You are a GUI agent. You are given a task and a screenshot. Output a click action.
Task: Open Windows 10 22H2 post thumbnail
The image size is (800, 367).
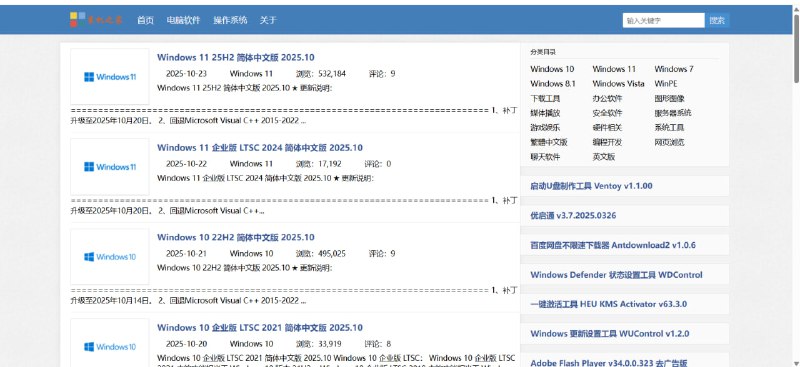coord(110,257)
